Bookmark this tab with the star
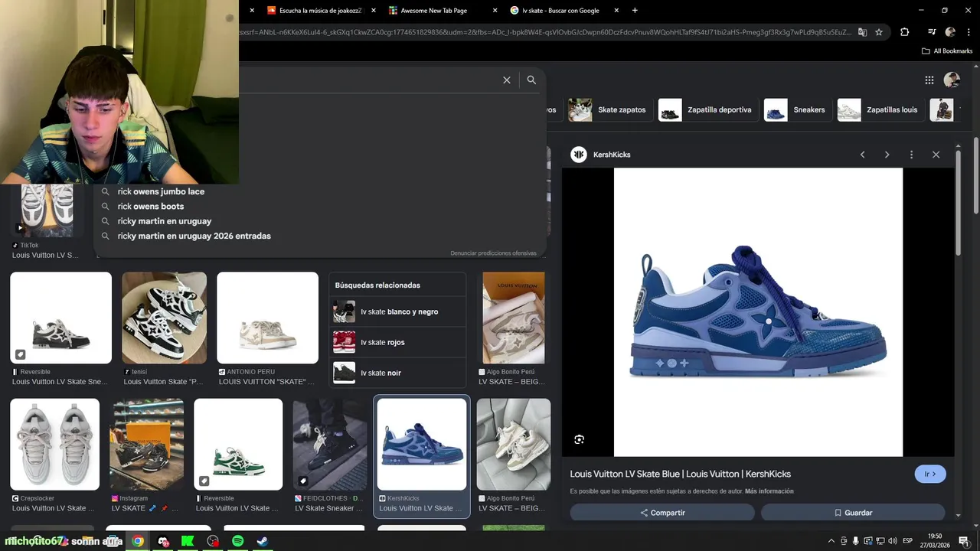980x551 pixels. 879,32
